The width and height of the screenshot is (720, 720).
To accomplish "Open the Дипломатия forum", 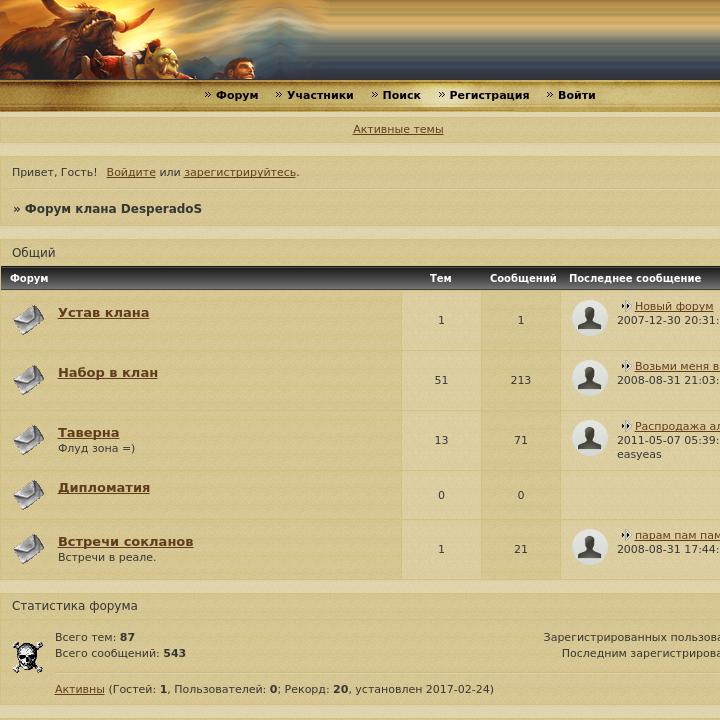I will (x=104, y=488).
